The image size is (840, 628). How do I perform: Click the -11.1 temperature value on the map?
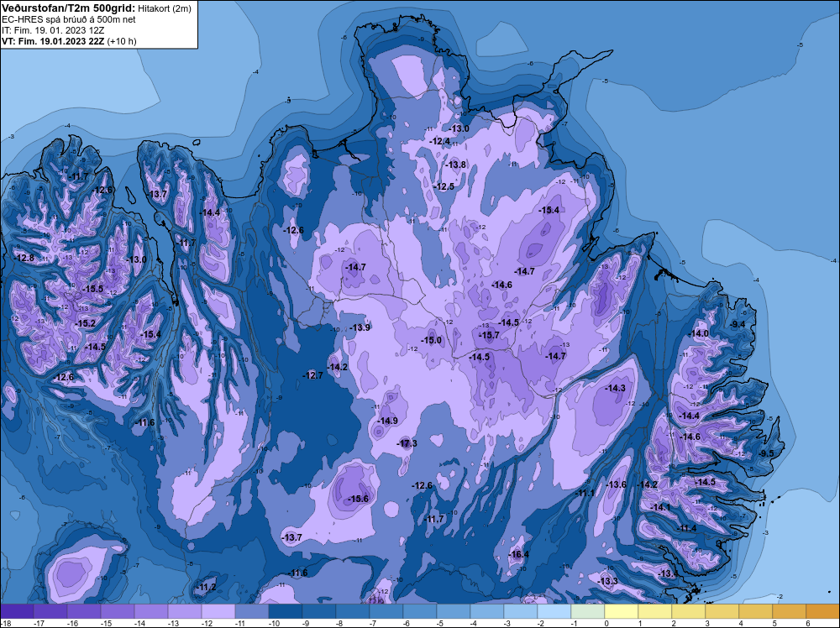click(585, 493)
